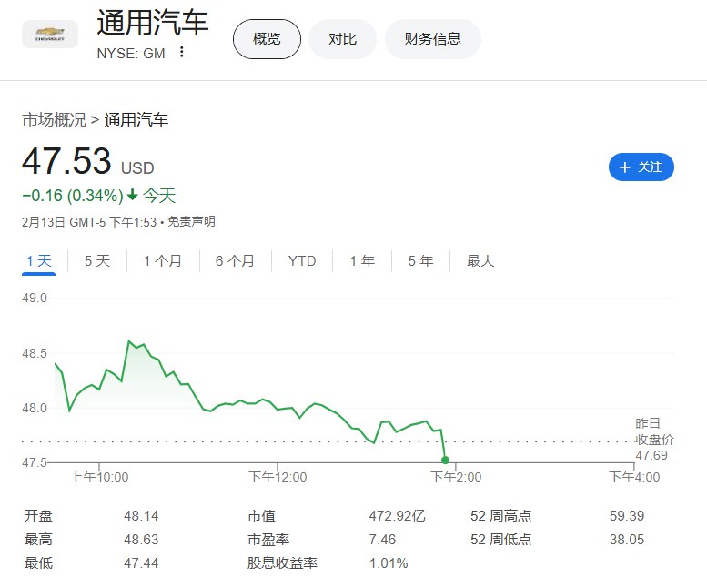Screen dimensions: 707x588
Task: Select the 1 天 chart range
Action: click(x=39, y=261)
